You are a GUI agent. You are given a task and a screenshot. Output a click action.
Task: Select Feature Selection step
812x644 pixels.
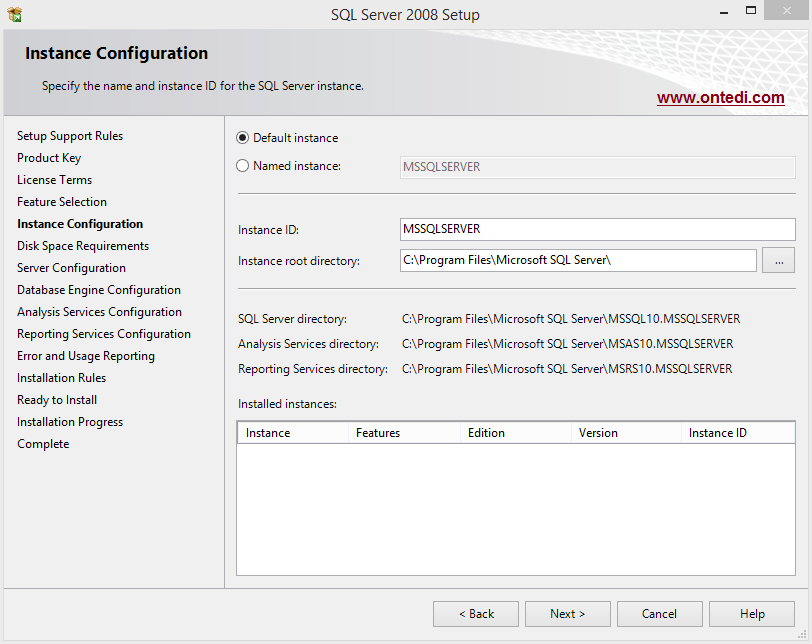pyautogui.click(x=62, y=202)
